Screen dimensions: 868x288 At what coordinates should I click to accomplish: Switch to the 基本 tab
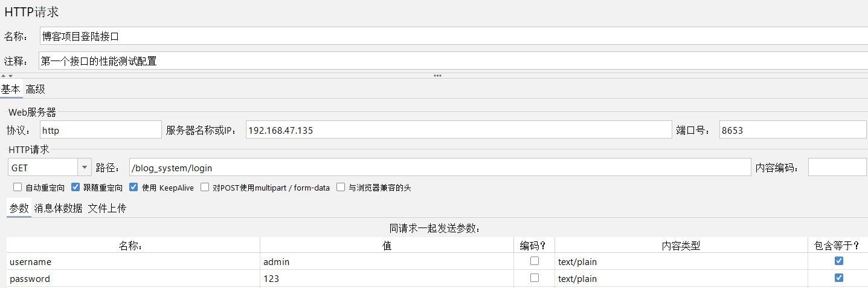coord(11,89)
